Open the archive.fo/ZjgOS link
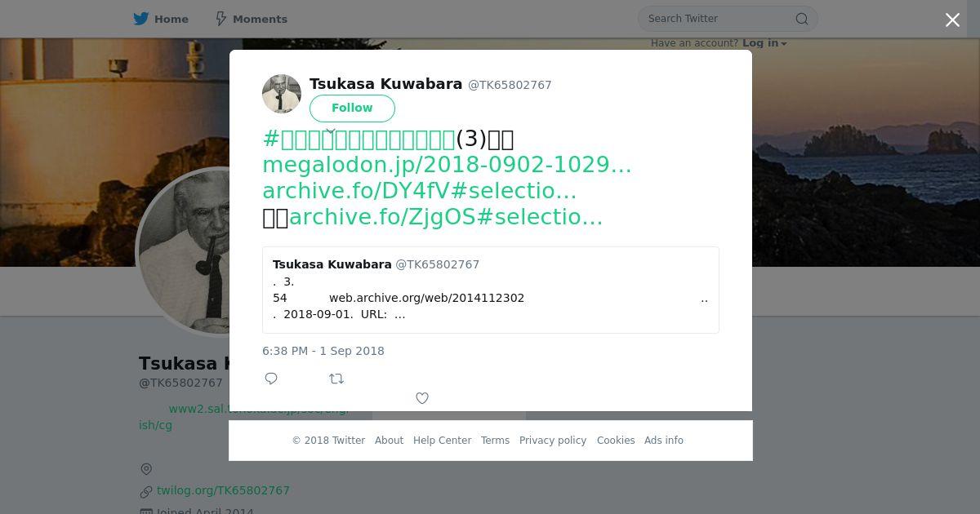The image size is (980, 514). tap(446, 217)
